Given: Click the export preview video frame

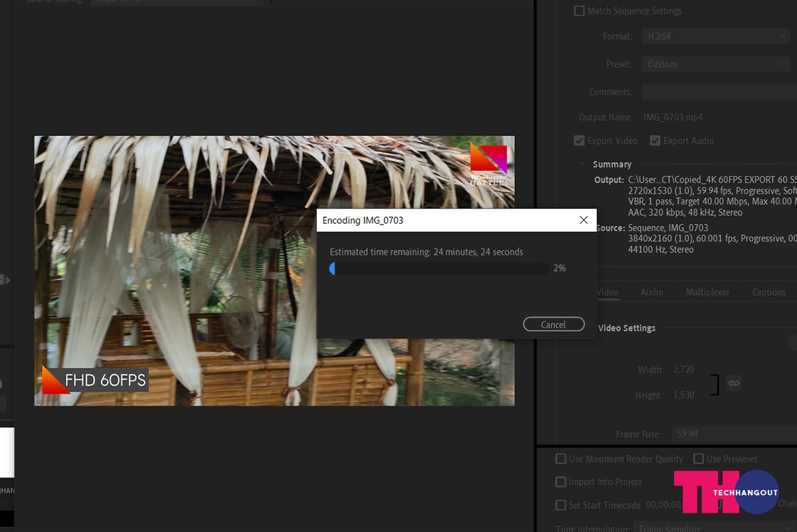Looking at the screenshot, I should [x=274, y=271].
